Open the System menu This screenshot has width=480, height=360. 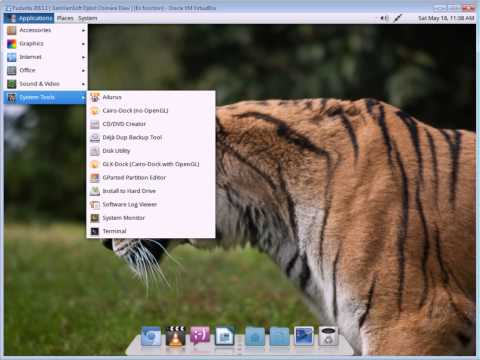pyautogui.click(x=88, y=18)
